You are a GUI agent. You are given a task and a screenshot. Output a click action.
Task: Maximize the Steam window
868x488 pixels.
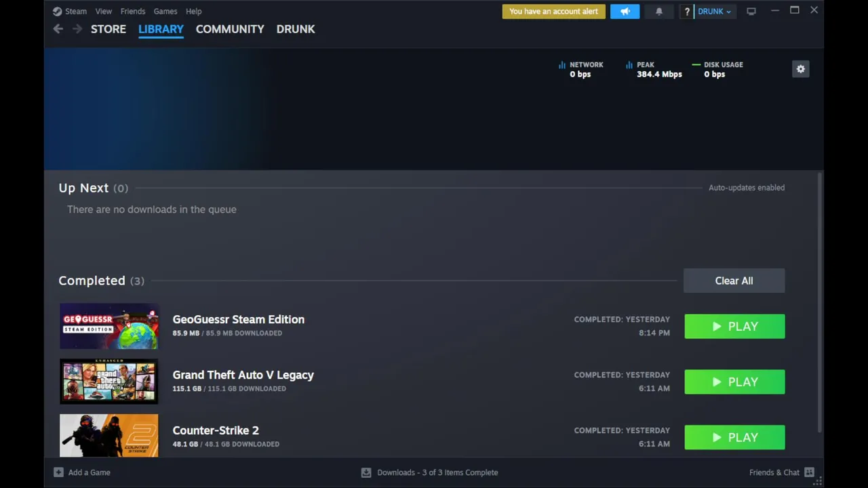(794, 11)
